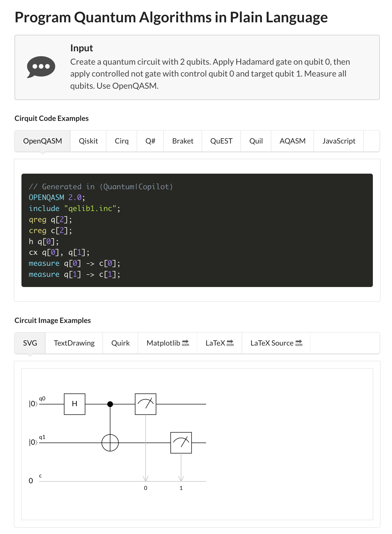Select the OpenQASM code tab
The width and height of the screenshot is (392, 534).
[x=43, y=141]
